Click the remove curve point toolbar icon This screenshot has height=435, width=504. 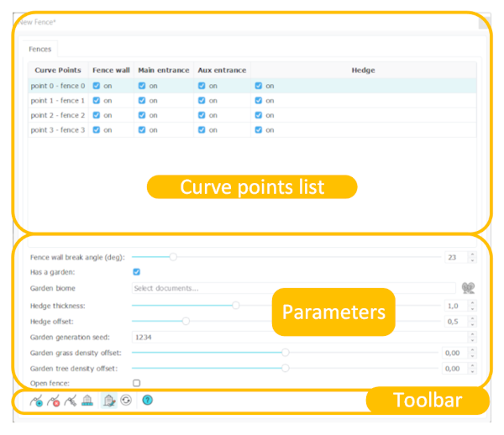54,401
